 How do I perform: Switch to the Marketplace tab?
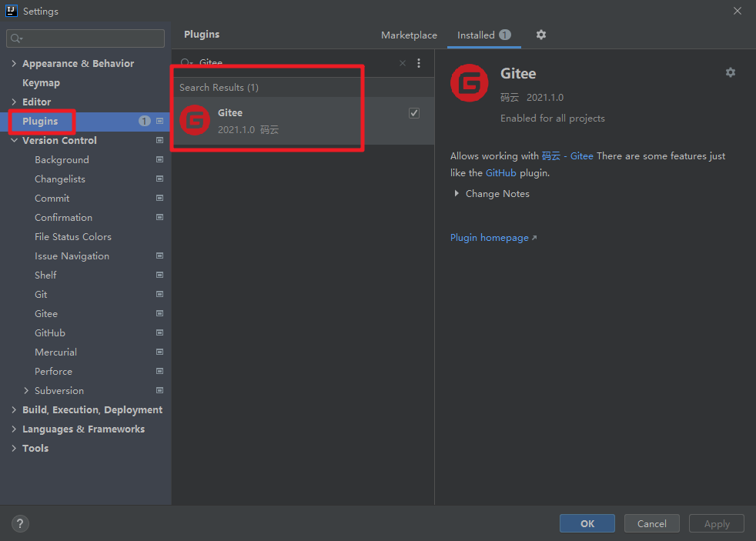(409, 35)
